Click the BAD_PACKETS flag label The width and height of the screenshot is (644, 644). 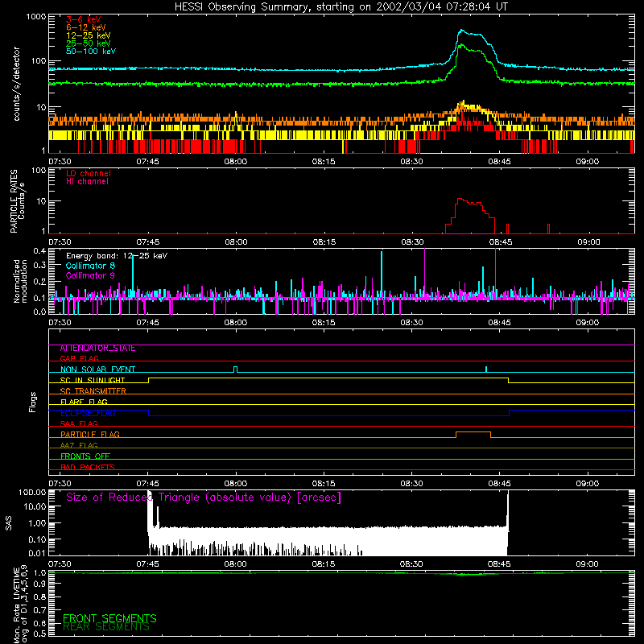[88, 467]
